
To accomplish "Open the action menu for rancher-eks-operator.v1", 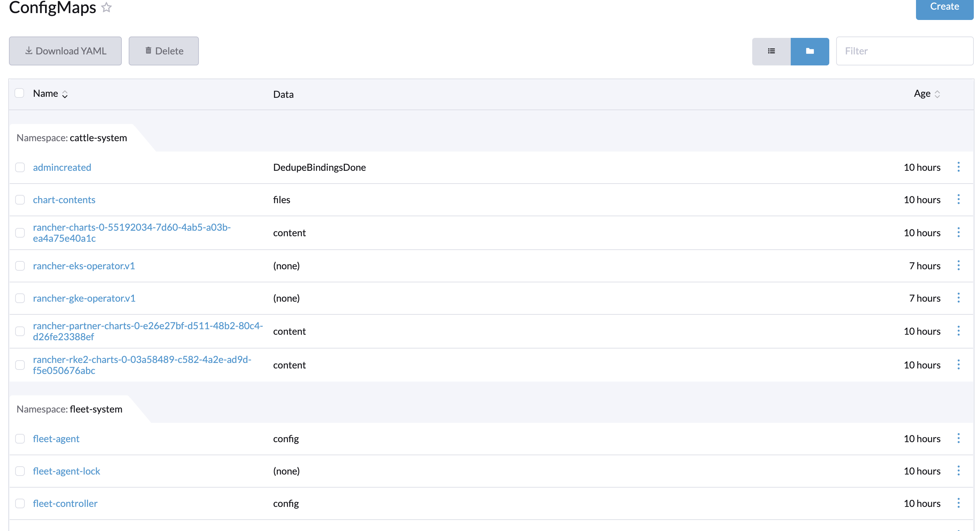I will tap(958, 265).
